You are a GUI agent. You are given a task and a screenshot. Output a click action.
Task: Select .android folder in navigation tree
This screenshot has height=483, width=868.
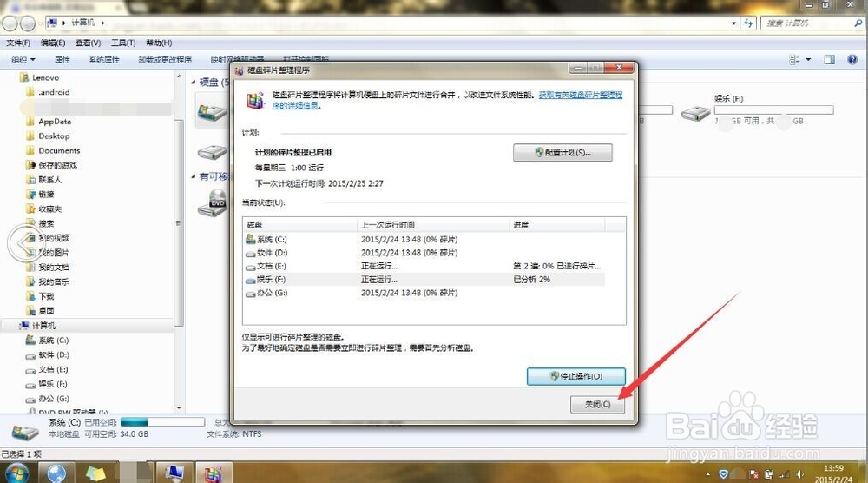tap(54, 92)
